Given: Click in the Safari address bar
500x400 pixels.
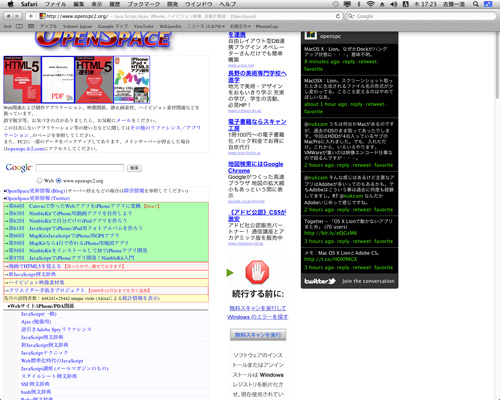Looking at the screenshot, I should click(187, 16).
